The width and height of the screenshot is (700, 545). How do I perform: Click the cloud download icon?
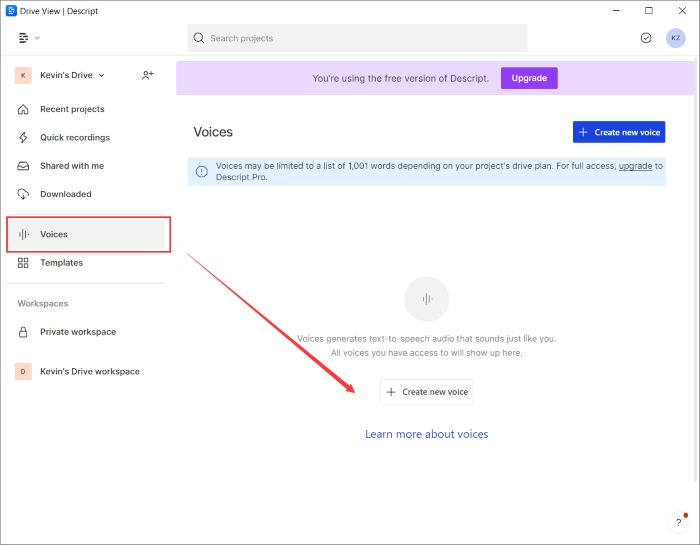pyautogui.click(x=23, y=194)
